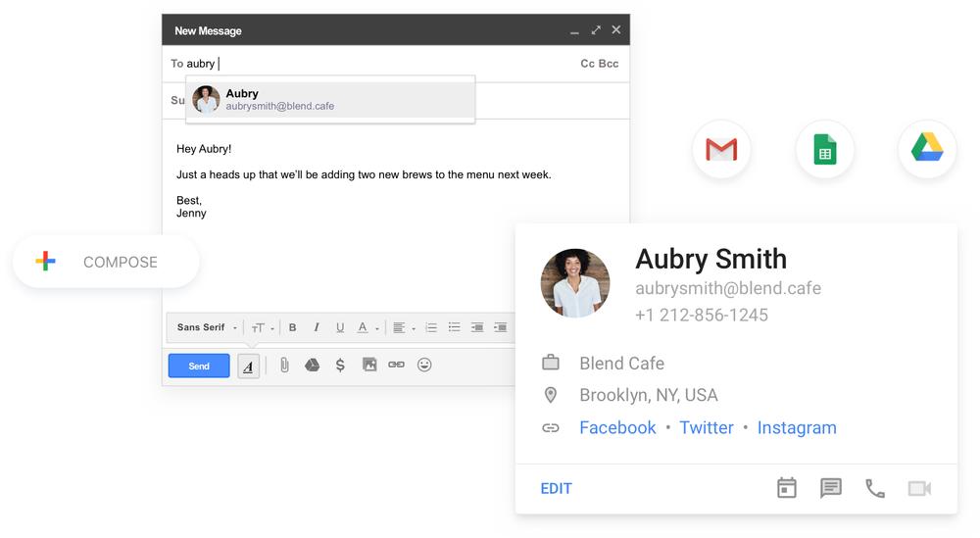
Task: Click the send money dollar icon
Action: 340,365
